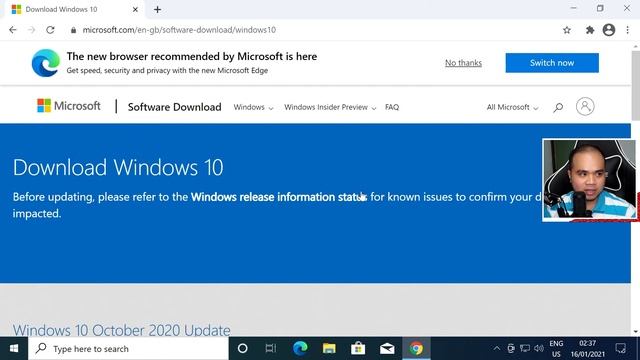
Task: Open Cortana from the taskbar circle
Action: [x=242, y=349]
